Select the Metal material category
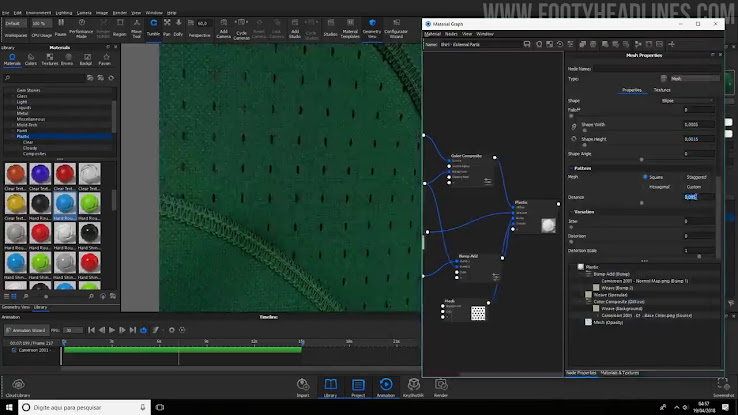The width and height of the screenshot is (738, 415). point(22,113)
